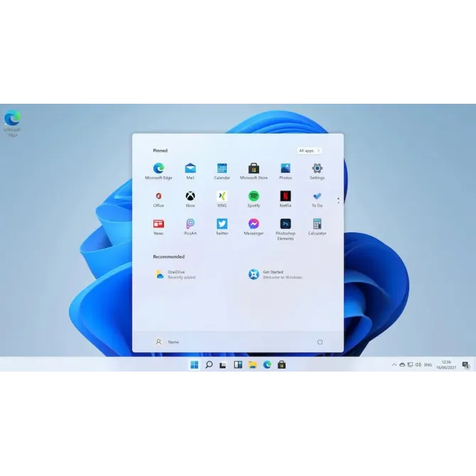Open Settings from the Start menu

[x=318, y=171]
